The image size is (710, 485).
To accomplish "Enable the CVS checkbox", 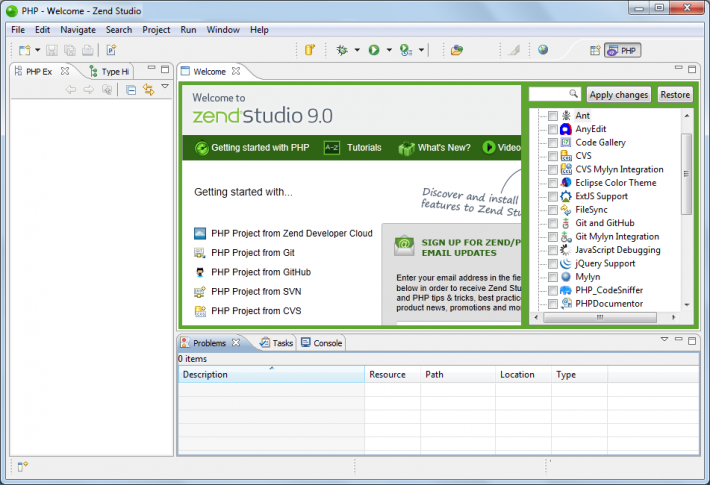I will click(x=552, y=156).
